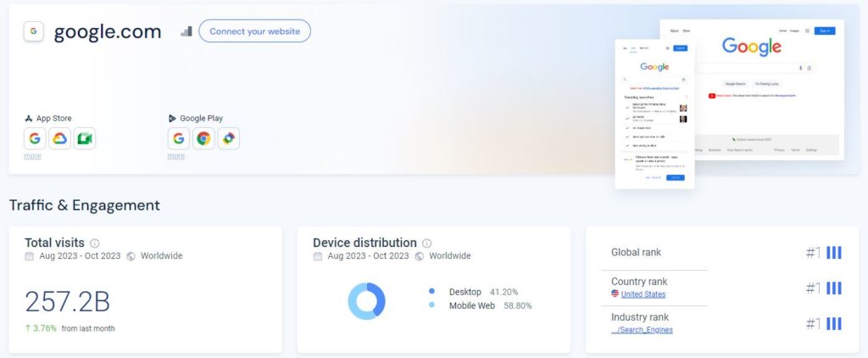Open the multicolor diamond app icon under Google Play
This screenshot has width=868, height=358.
tap(229, 138)
